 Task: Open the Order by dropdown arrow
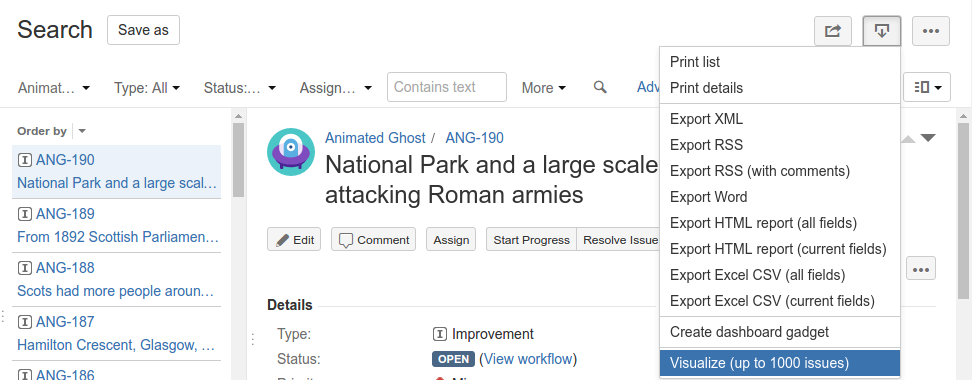[x=82, y=131]
